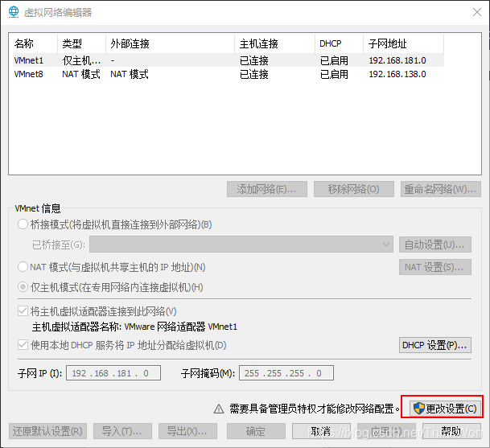Select 仅主机模式 radio button
The image size is (490, 448).
[x=23, y=287]
